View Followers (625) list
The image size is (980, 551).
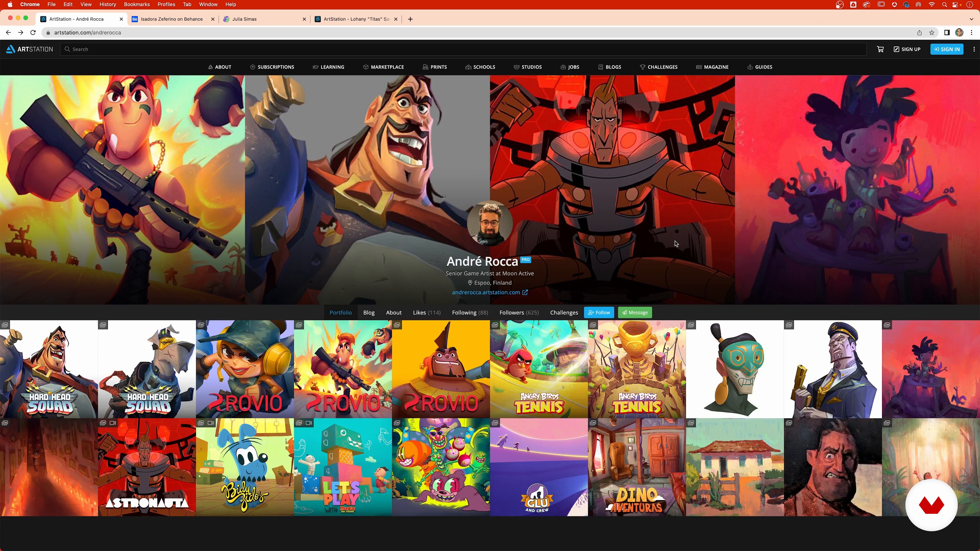pyautogui.click(x=519, y=312)
